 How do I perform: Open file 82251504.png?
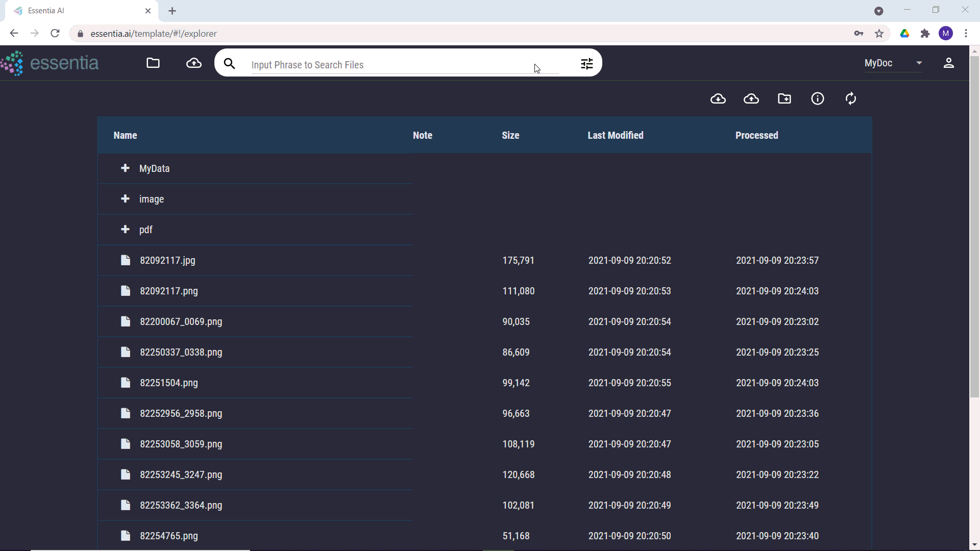coord(168,383)
